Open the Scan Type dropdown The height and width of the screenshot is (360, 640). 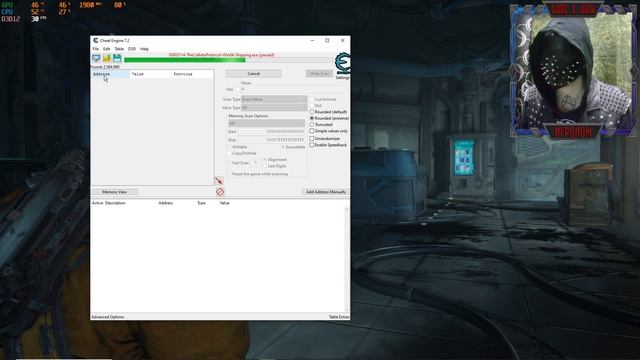(x=274, y=99)
